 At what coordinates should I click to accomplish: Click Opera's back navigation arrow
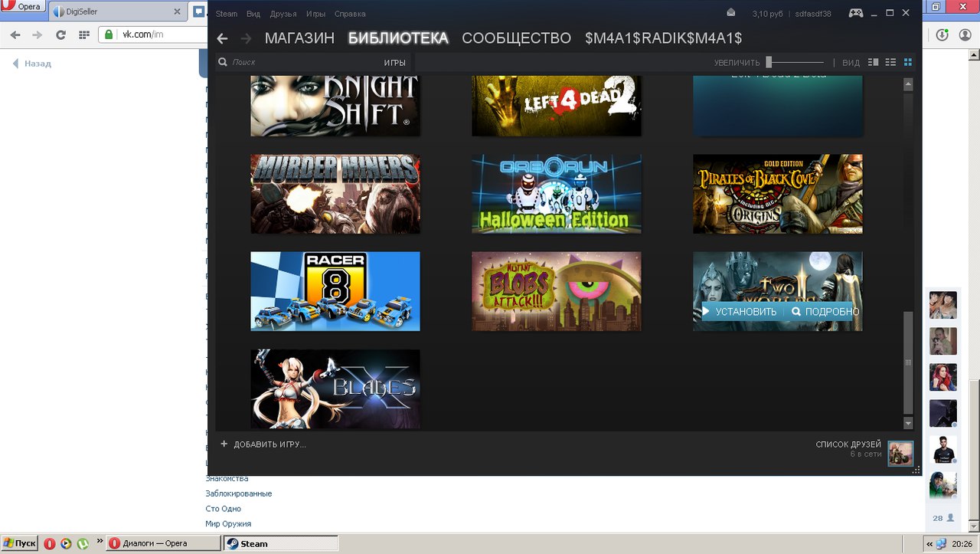15,34
